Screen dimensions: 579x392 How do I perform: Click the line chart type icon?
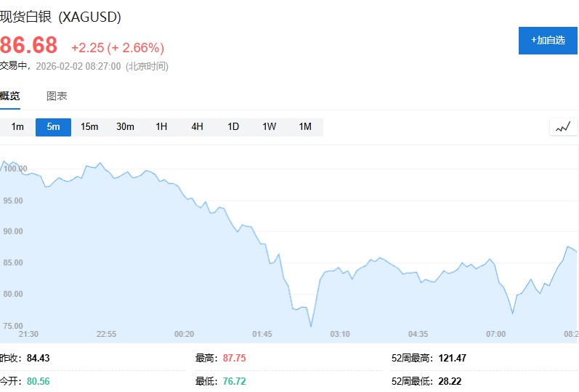(x=563, y=127)
